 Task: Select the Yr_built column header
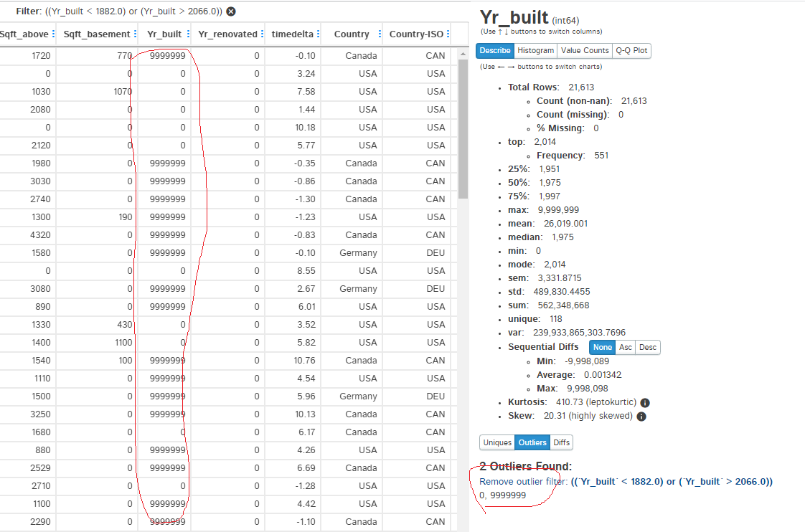pyautogui.click(x=164, y=34)
